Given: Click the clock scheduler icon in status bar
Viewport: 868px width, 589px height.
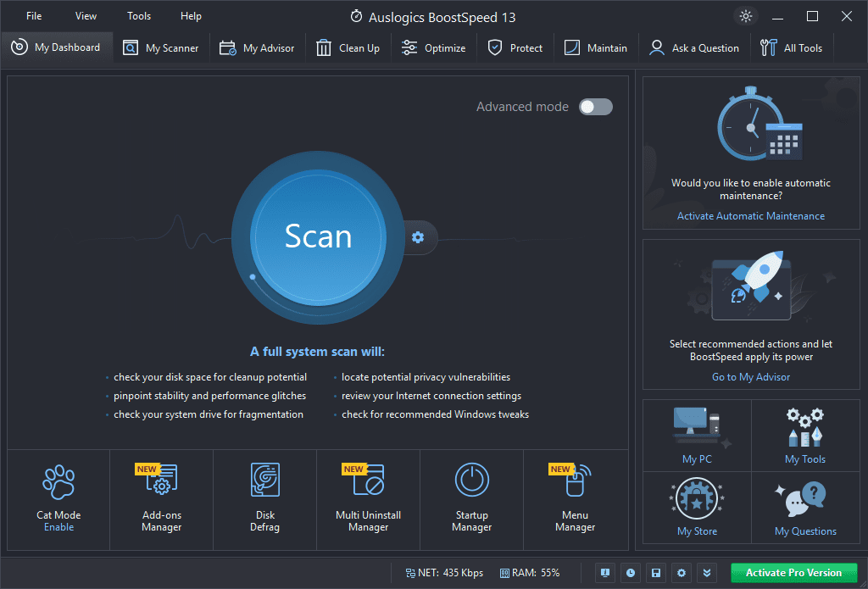Looking at the screenshot, I should [x=631, y=573].
